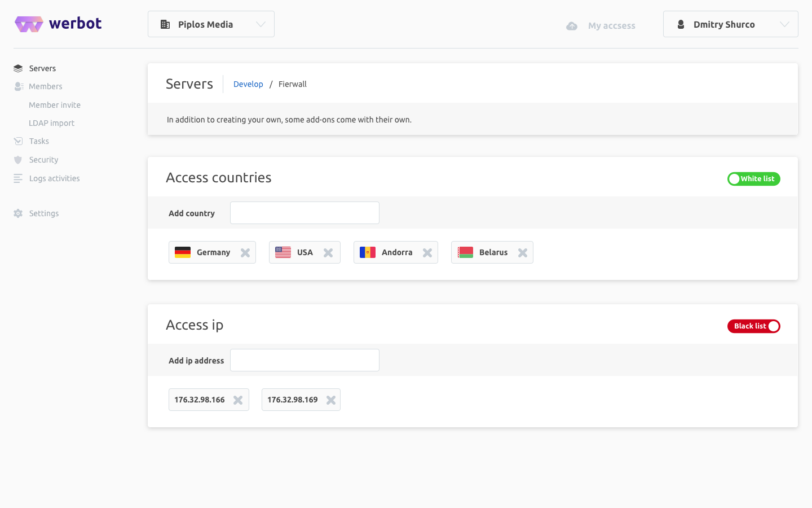This screenshot has height=508, width=812.
Task: Click the Andorra flag icon
Action: [368, 252]
